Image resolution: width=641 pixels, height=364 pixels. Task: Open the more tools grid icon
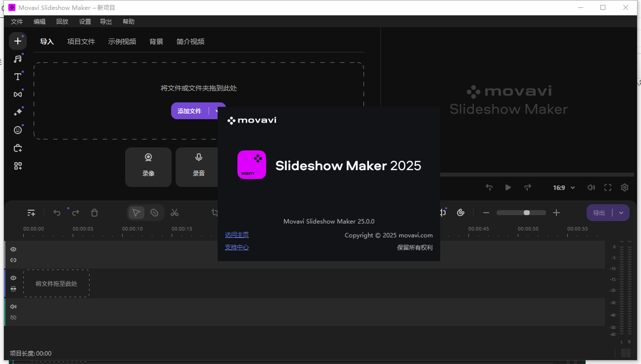(18, 166)
